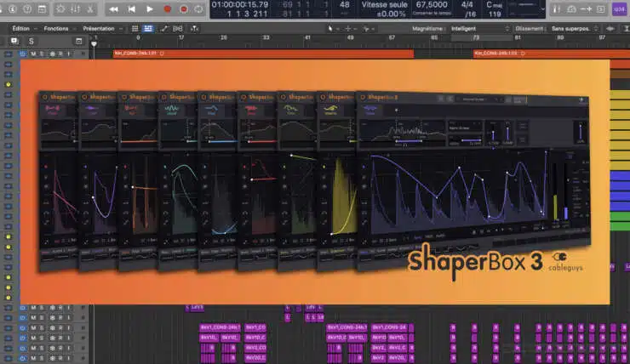Toggle the global Solo S button
The height and width of the screenshot is (364, 630).
click(31, 41)
